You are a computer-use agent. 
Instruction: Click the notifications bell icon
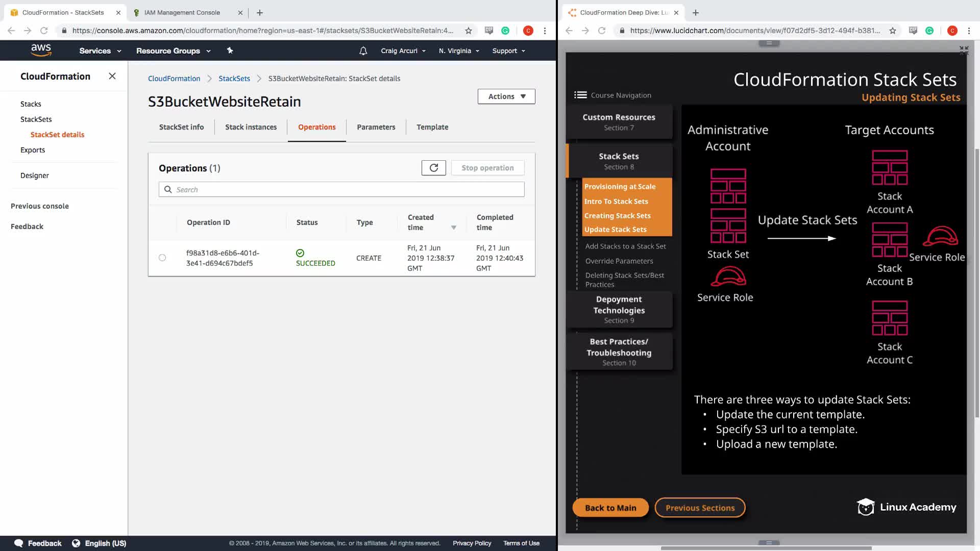tap(363, 51)
